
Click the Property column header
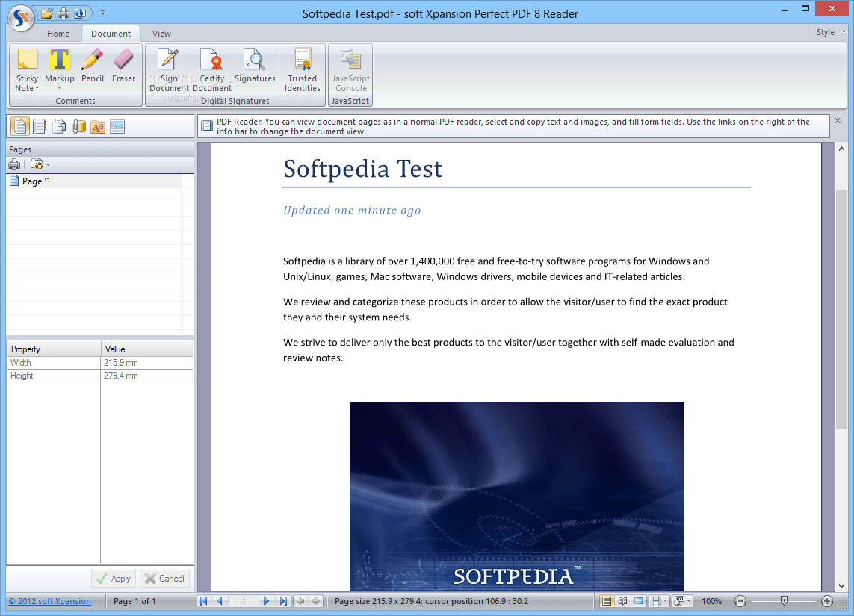pyautogui.click(x=54, y=349)
